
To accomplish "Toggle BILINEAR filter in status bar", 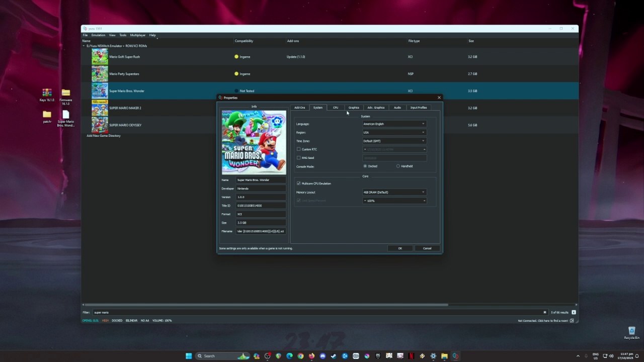I will point(131,320).
